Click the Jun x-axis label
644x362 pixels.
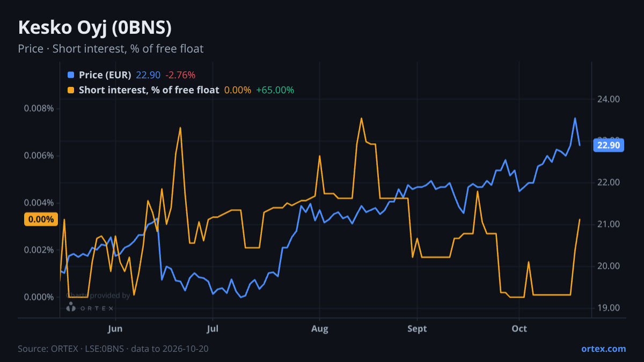point(115,329)
